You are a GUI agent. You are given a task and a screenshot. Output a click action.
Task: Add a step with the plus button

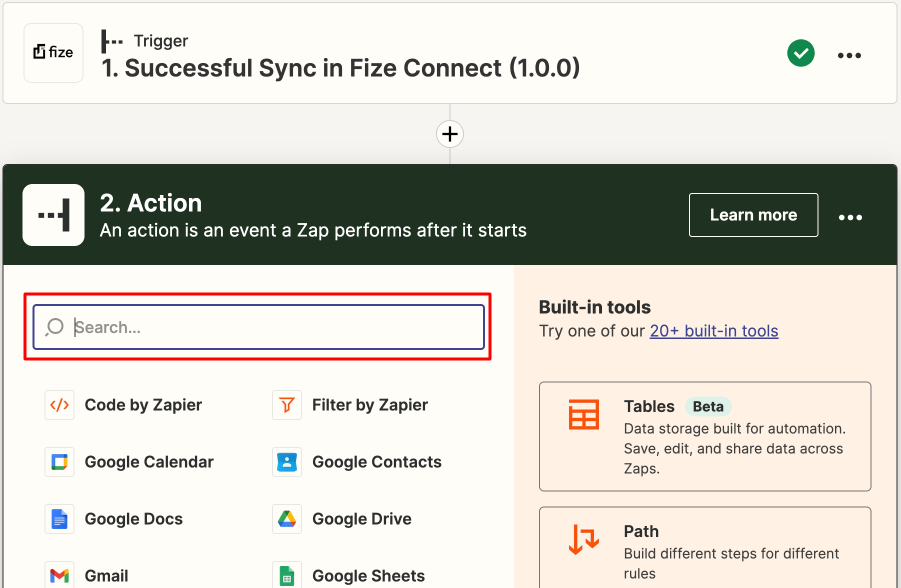tap(450, 134)
